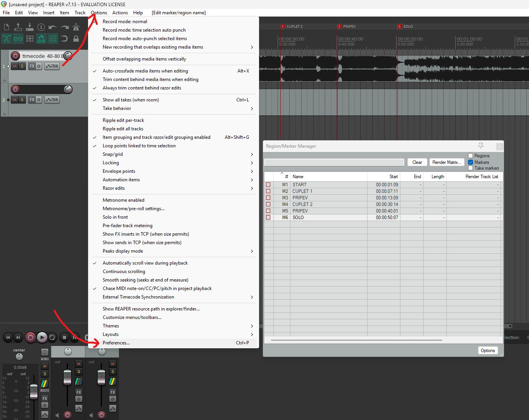Screen dimensions: 529x420
Task: Expand the Peaks display mode submenu
Action: tap(173, 251)
